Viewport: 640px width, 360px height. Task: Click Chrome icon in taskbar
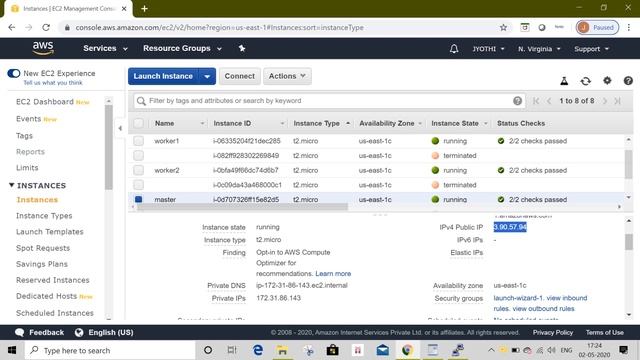(x=407, y=350)
